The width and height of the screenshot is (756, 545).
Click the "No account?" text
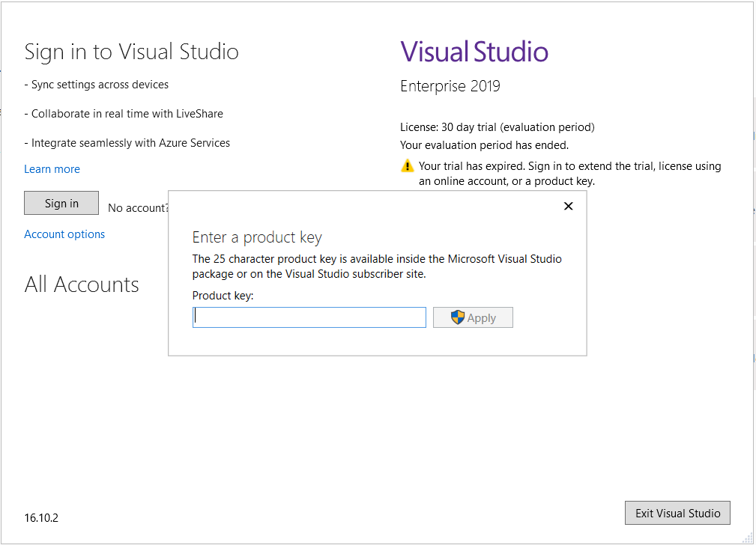click(137, 207)
